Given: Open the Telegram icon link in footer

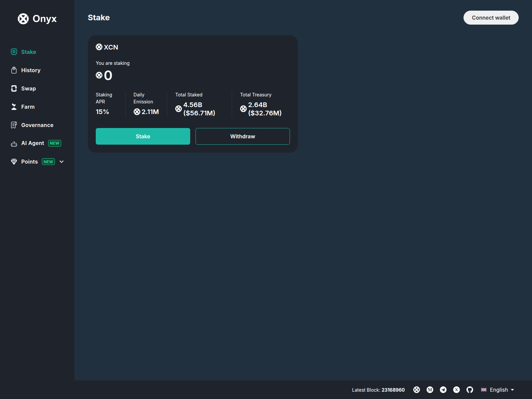Looking at the screenshot, I should [x=443, y=390].
